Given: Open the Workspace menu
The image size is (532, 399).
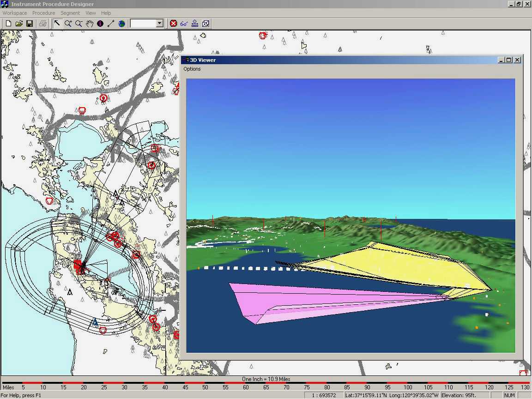Looking at the screenshot, I should click(x=15, y=13).
